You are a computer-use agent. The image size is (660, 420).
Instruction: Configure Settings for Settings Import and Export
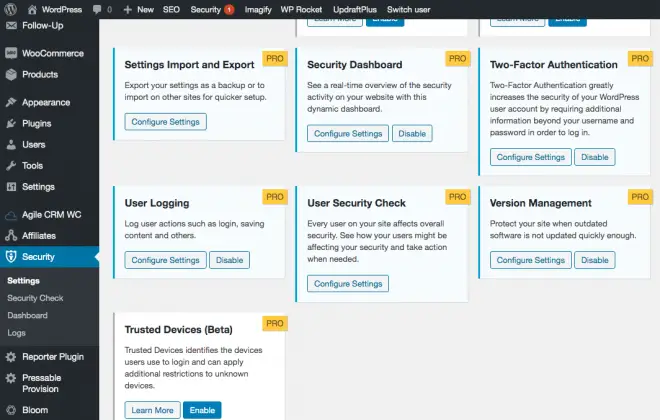pos(165,122)
